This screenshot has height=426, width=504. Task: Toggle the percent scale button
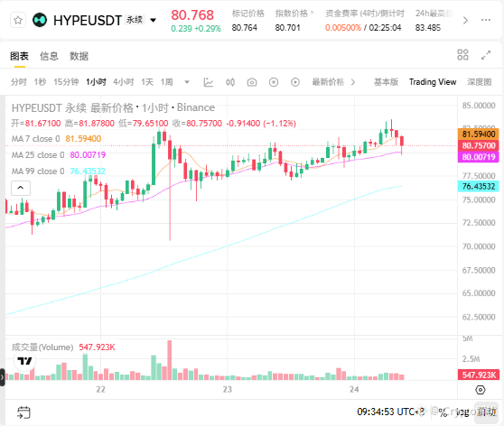click(443, 412)
